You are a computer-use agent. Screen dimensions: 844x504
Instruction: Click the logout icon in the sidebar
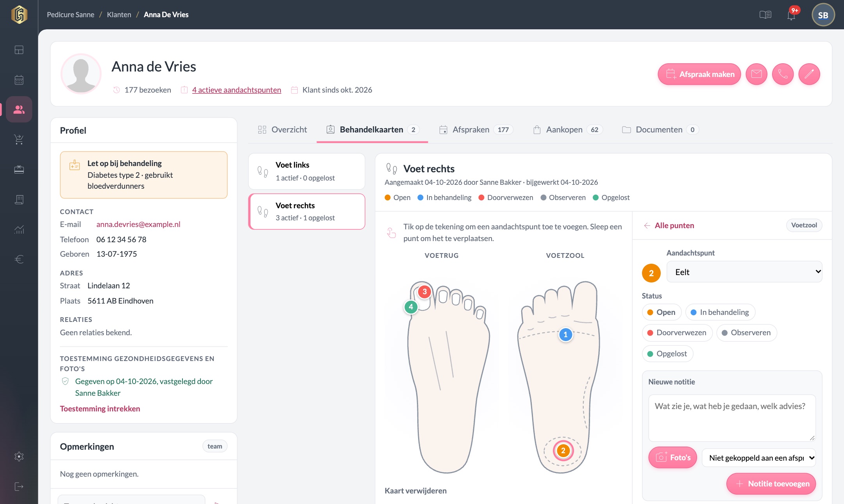coord(19,486)
